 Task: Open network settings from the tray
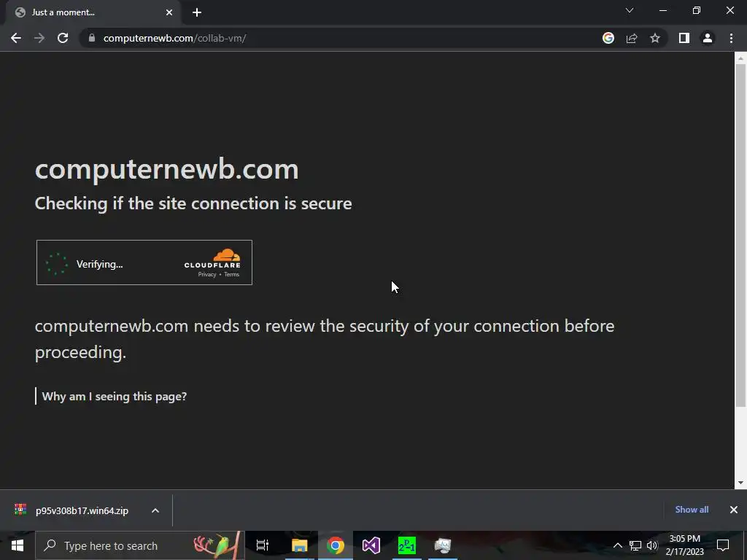635,545
